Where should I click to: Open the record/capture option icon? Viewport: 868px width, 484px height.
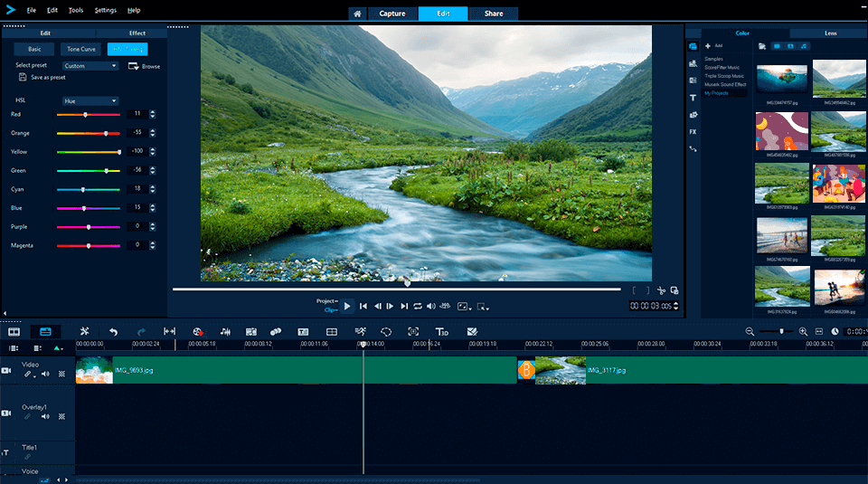pyautogui.click(x=198, y=332)
